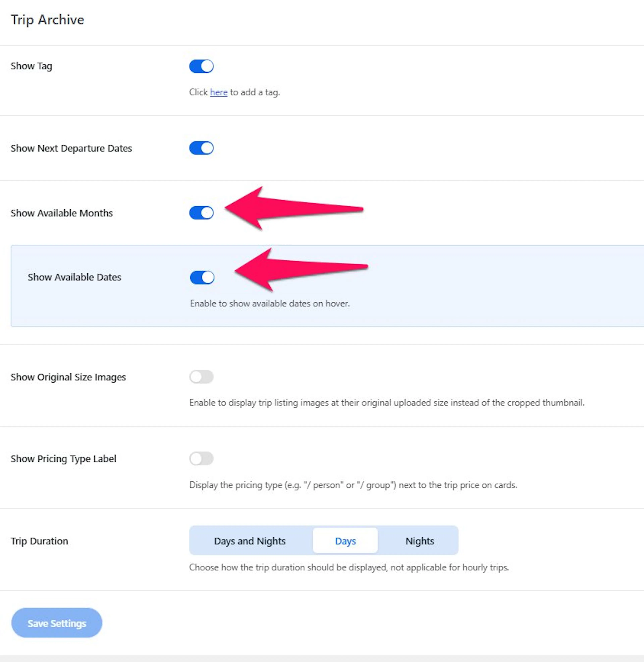Disable Show Next Departure Dates switch

[x=201, y=148]
